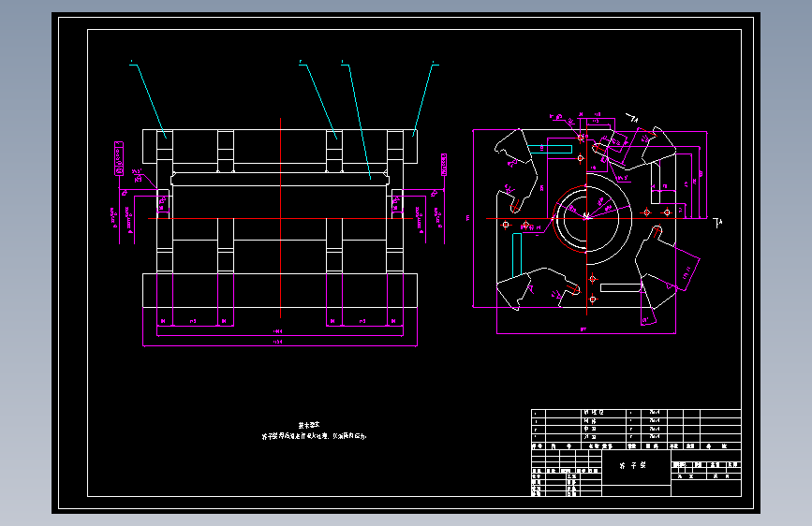Image resolution: width=812 pixels, height=526 pixels.
Task: Select the magenta tolerance frame at far left
Action: 119,158
